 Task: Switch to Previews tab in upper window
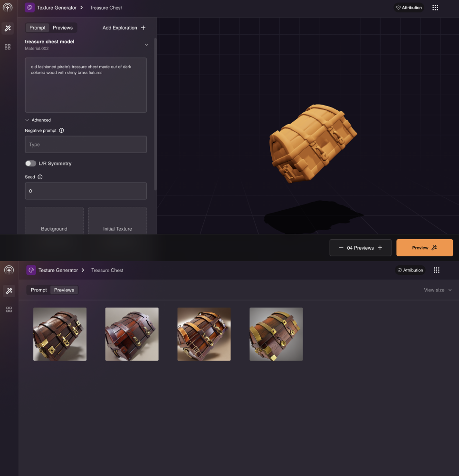[63, 28]
